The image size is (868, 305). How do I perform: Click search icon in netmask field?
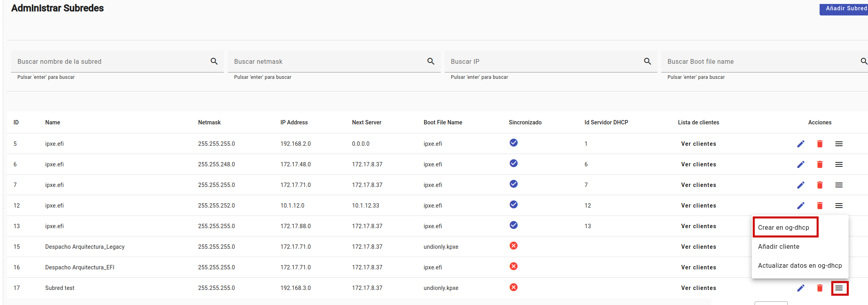pos(431,61)
